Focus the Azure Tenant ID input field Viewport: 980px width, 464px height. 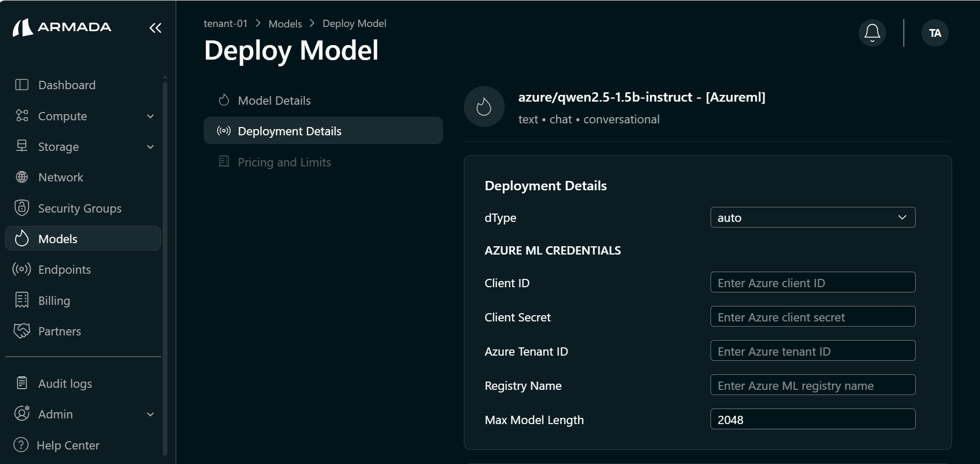click(x=813, y=351)
